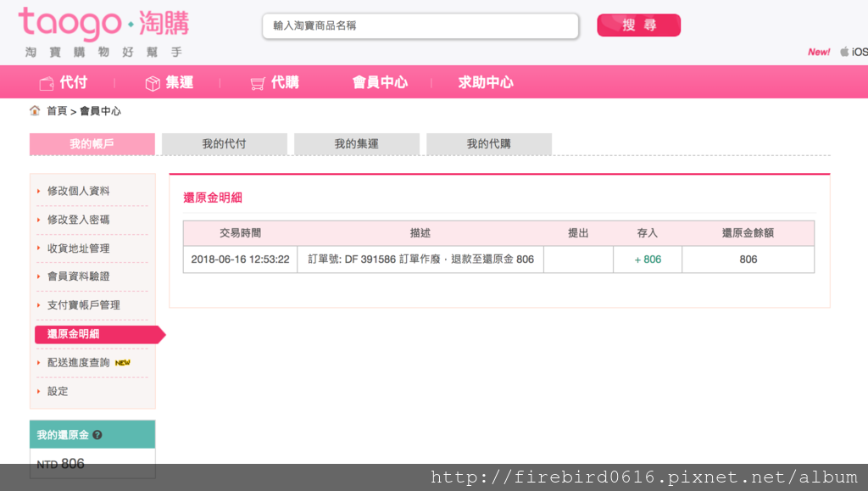Click the order description DF 391586 cell
This screenshot has width=868, height=491.
[420, 259]
